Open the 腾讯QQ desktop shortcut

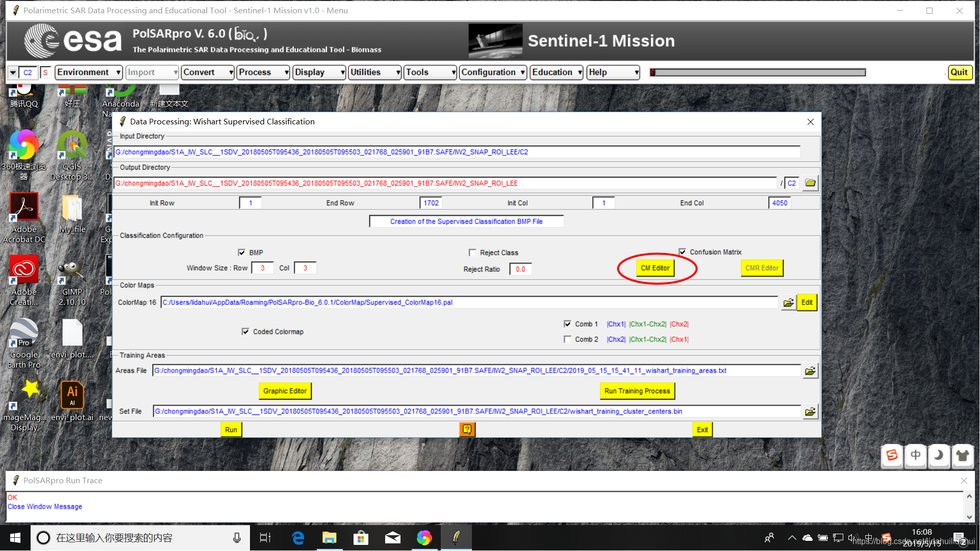click(24, 96)
